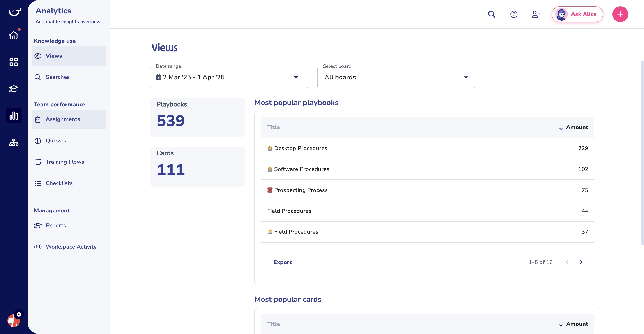Open Software Procedures playbook row
The height and width of the screenshot is (334, 644).
click(428, 169)
